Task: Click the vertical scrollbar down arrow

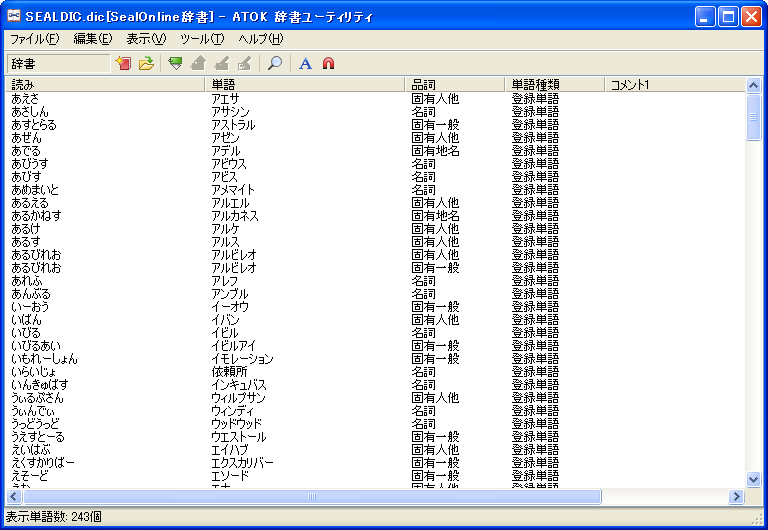Action: pos(753,479)
